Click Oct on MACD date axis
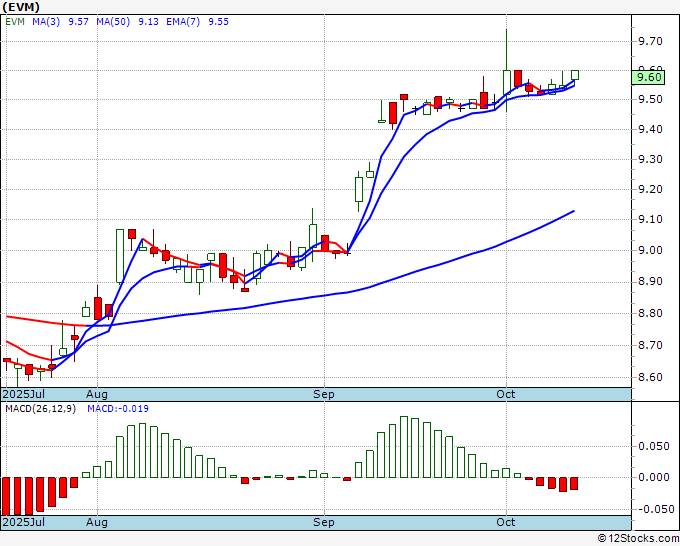The width and height of the screenshot is (680, 546). pos(506,522)
